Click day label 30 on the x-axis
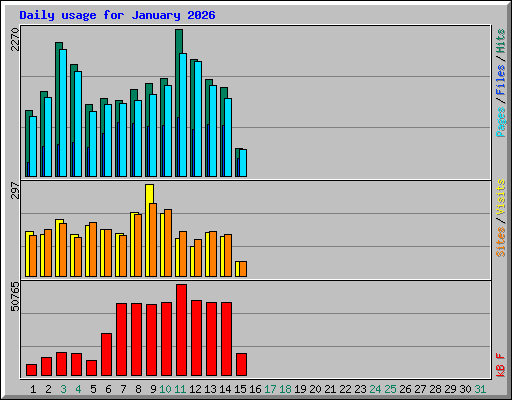 (x=465, y=389)
